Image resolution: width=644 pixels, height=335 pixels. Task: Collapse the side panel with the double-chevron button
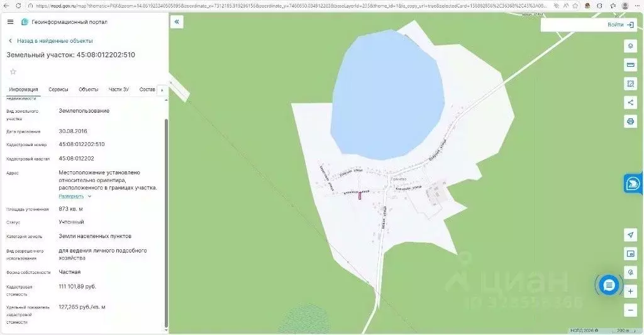177,22
